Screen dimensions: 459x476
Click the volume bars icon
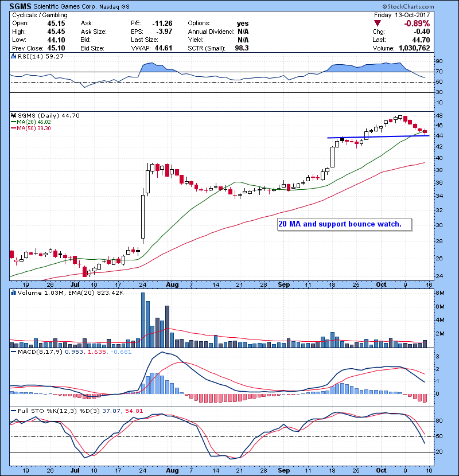[13, 292]
